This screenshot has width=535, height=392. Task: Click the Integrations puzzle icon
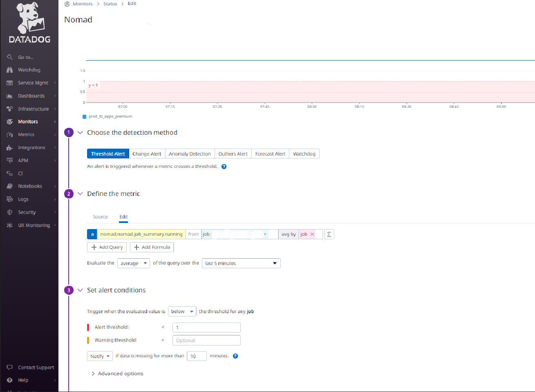[x=9, y=148]
